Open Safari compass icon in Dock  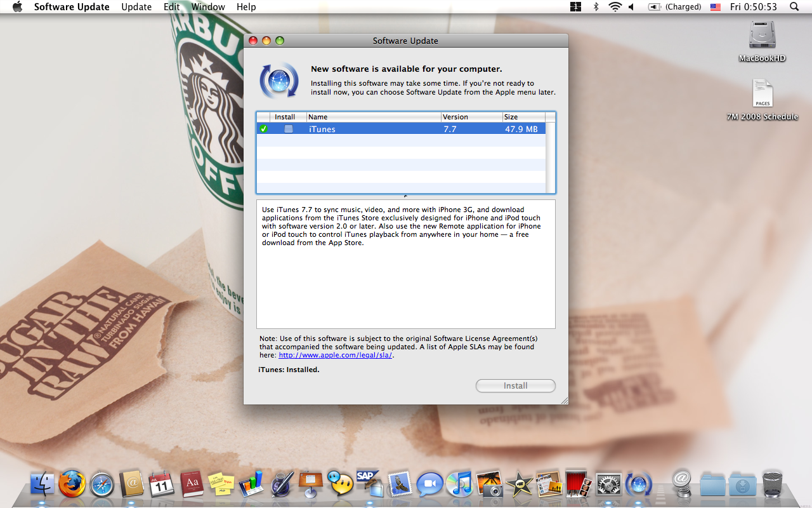102,484
